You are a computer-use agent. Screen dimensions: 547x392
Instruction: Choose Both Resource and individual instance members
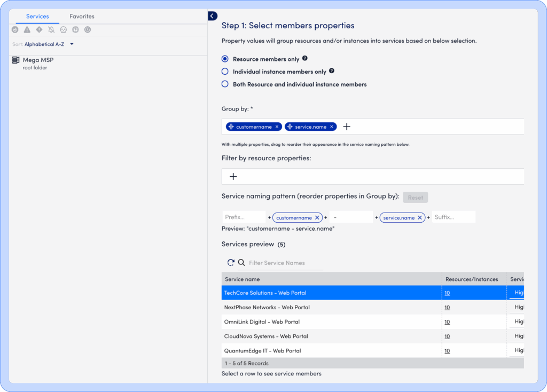[x=225, y=84]
